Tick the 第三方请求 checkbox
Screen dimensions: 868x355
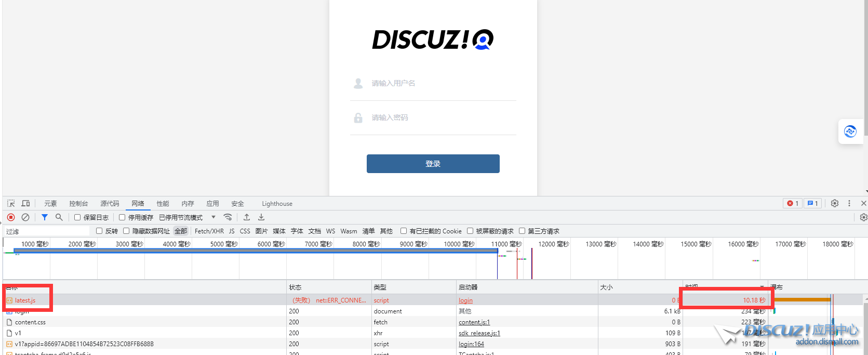point(522,231)
